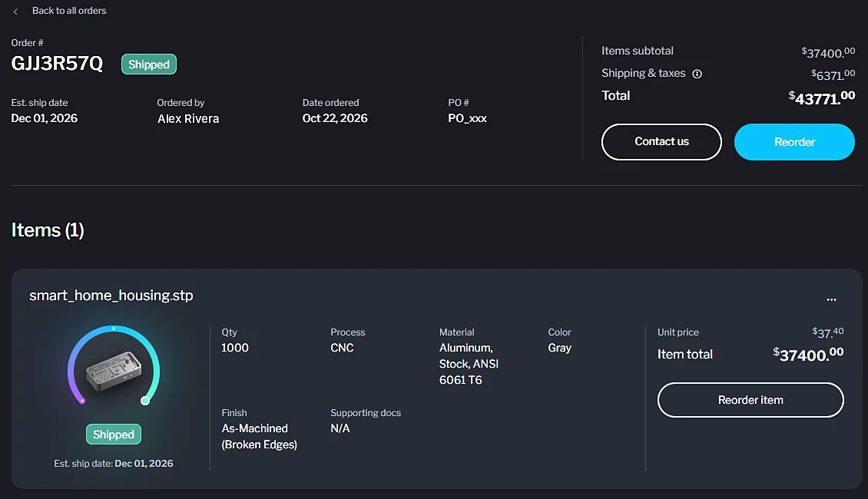The width and height of the screenshot is (868, 499).
Task: Click the file name smart_home_housing.stp
Action: click(111, 296)
